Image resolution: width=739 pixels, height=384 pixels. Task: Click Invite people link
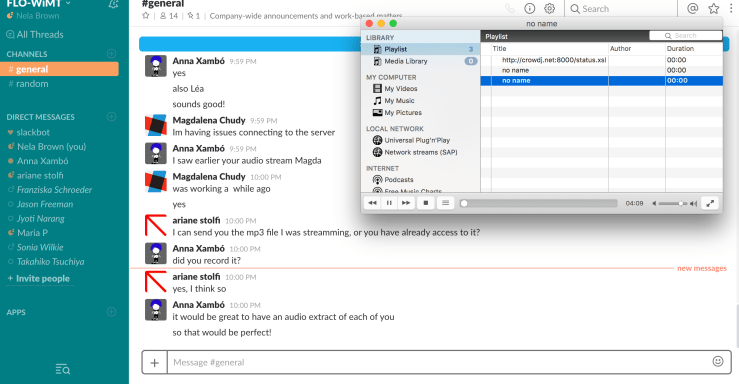click(x=39, y=278)
